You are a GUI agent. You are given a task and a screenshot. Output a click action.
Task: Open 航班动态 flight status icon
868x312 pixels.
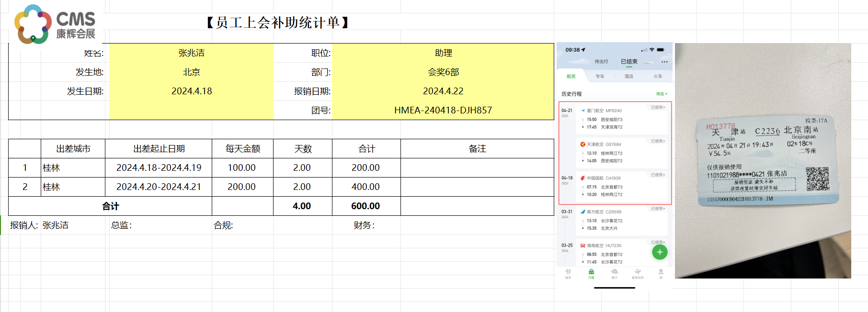point(638,273)
